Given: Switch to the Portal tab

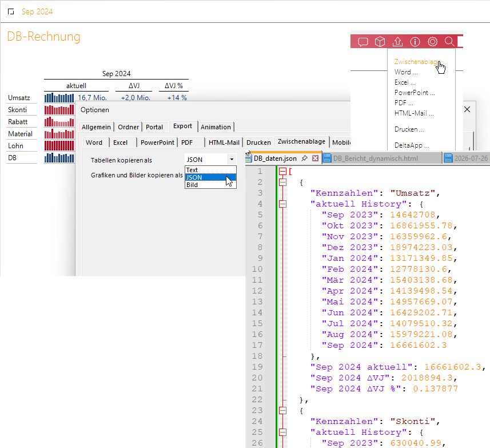Looking at the screenshot, I should 154,127.
